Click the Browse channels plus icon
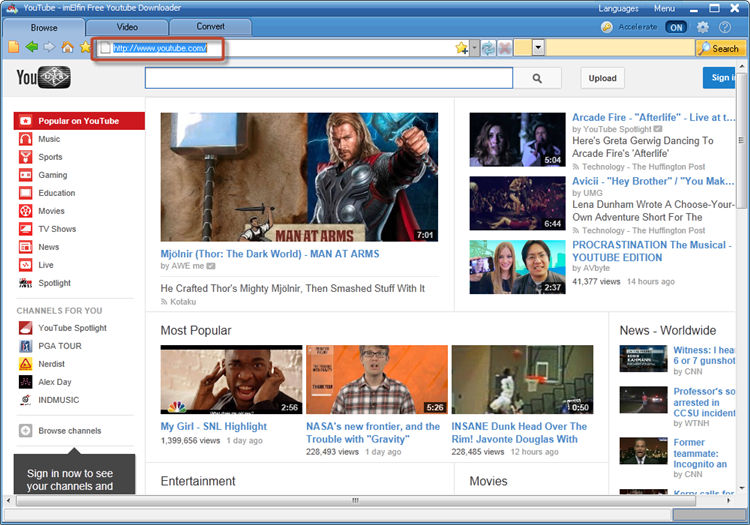The image size is (750, 525). (25, 430)
